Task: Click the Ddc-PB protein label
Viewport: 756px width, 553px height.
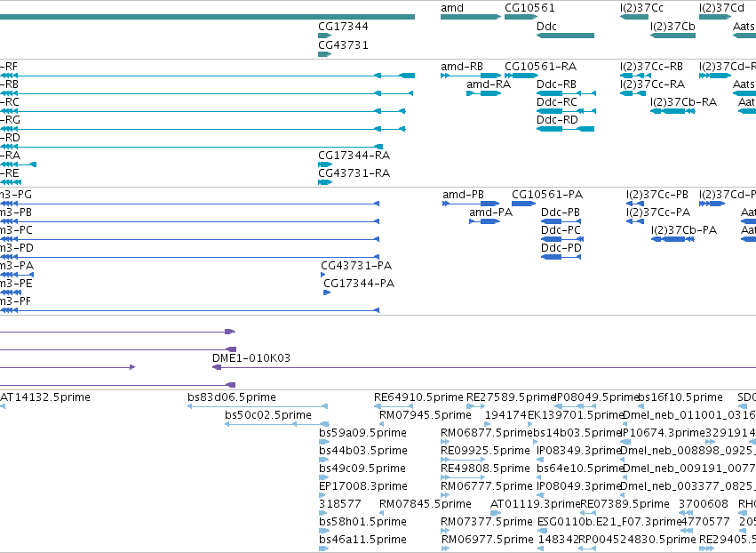Action: point(561,212)
